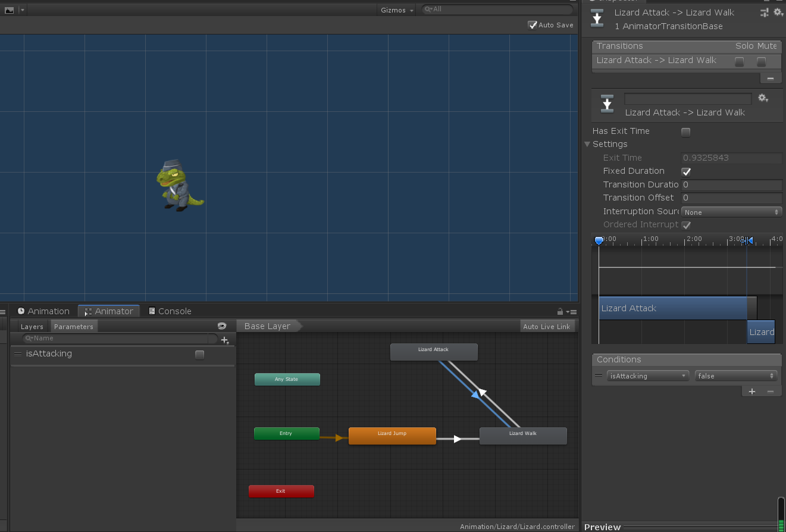Open the isAttacking condition parameter dropdown

(647, 376)
